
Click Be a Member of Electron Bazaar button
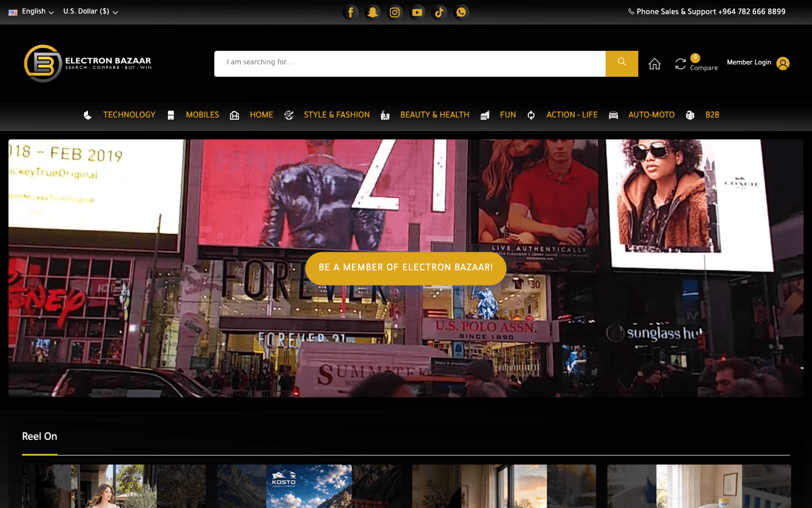point(406,268)
